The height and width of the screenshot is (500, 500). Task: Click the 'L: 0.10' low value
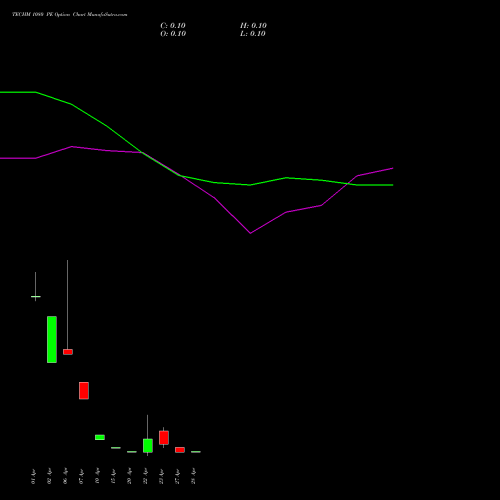coord(253,34)
